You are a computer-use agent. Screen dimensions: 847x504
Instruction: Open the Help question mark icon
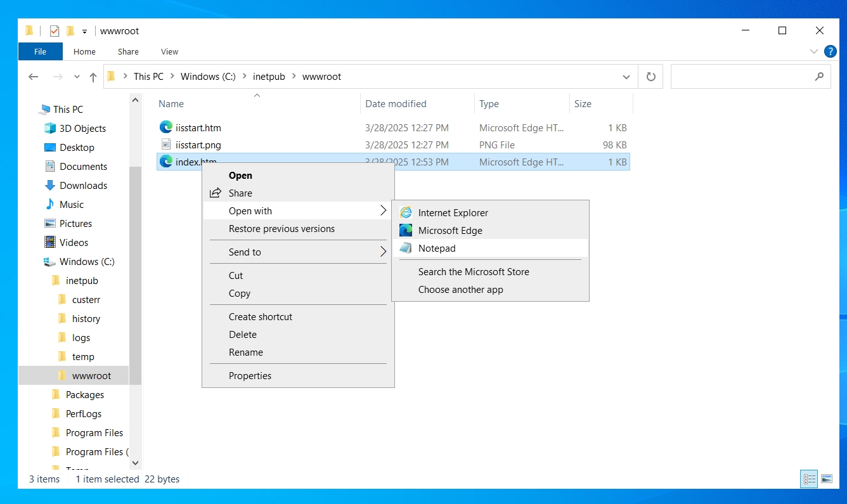click(x=830, y=51)
